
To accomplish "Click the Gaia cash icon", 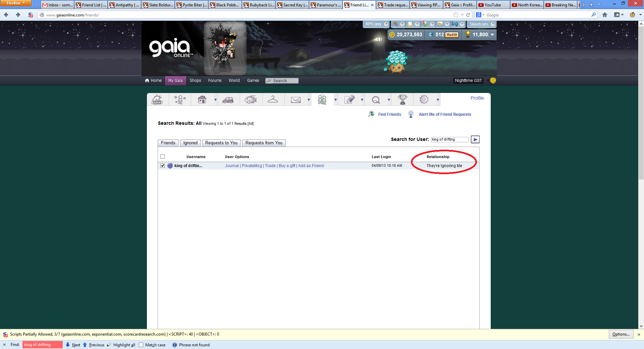I will 431,35.
